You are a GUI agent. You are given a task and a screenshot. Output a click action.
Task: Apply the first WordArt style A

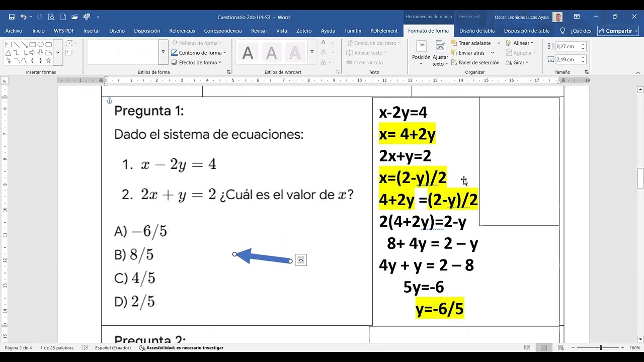pyautogui.click(x=248, y=52)
